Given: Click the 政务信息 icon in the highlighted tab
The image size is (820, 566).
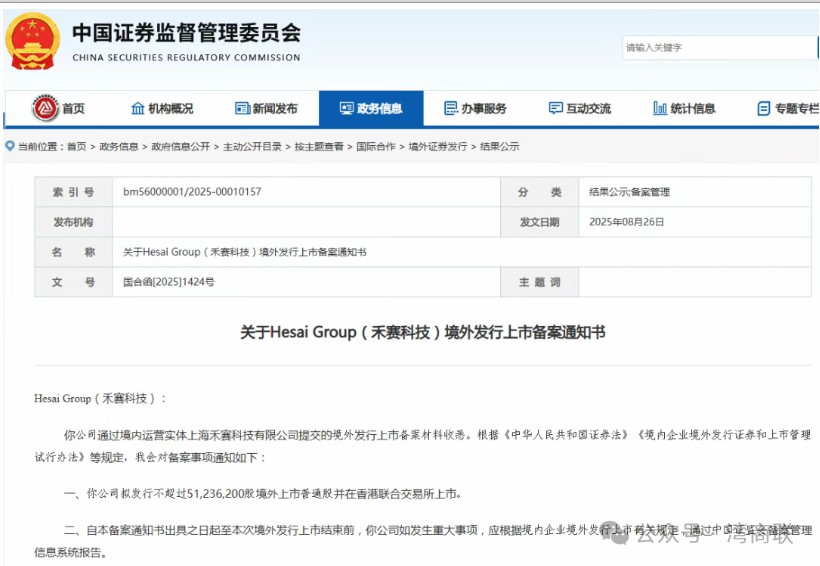Looking at the screenshot, I should tap(346, 108).
